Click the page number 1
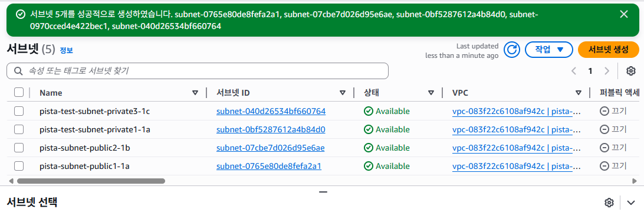 pyautogui.click(x=590, y=71)
